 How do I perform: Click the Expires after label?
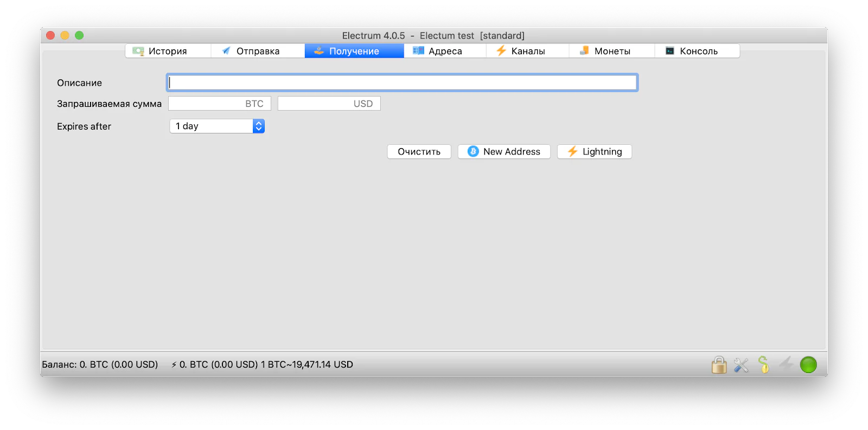tap(84, 126)
